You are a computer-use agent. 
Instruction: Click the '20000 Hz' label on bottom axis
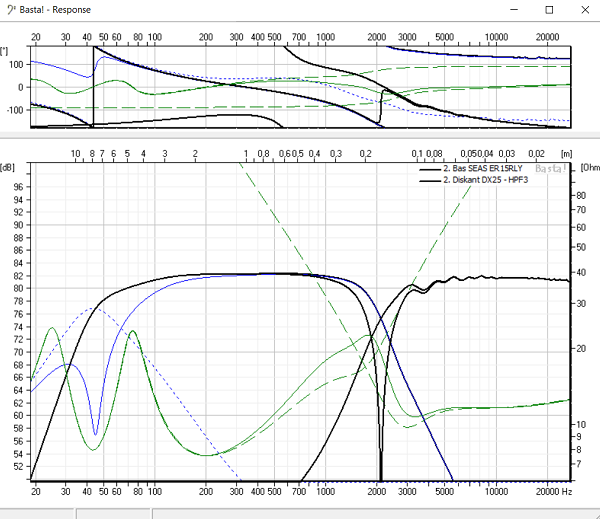pyautogui.click(x=554, y=491)
